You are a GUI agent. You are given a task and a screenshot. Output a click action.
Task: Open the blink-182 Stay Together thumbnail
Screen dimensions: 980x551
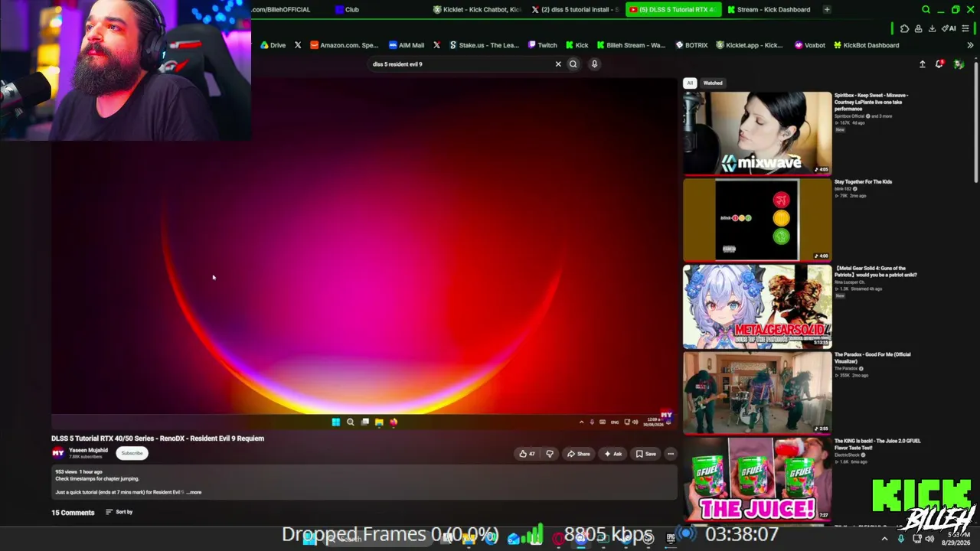tap(757, 220)
